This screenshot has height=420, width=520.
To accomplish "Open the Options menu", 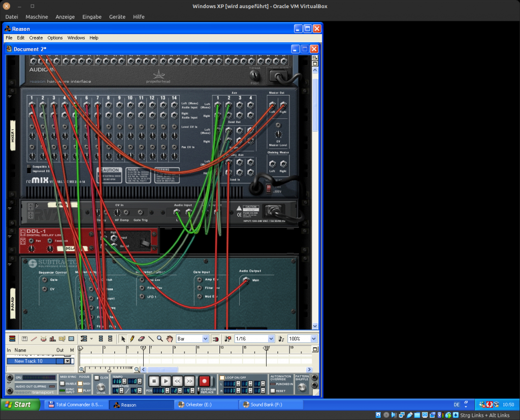I will pyautogui.click(x=55, y=38).
